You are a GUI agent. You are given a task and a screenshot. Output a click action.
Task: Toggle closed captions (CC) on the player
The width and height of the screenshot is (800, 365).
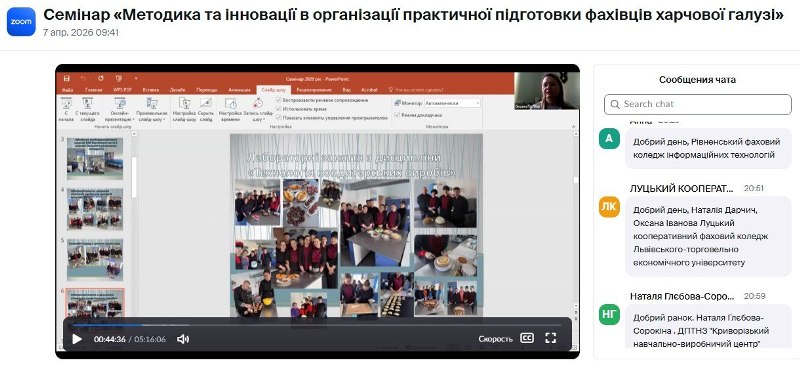coord(527,338)
